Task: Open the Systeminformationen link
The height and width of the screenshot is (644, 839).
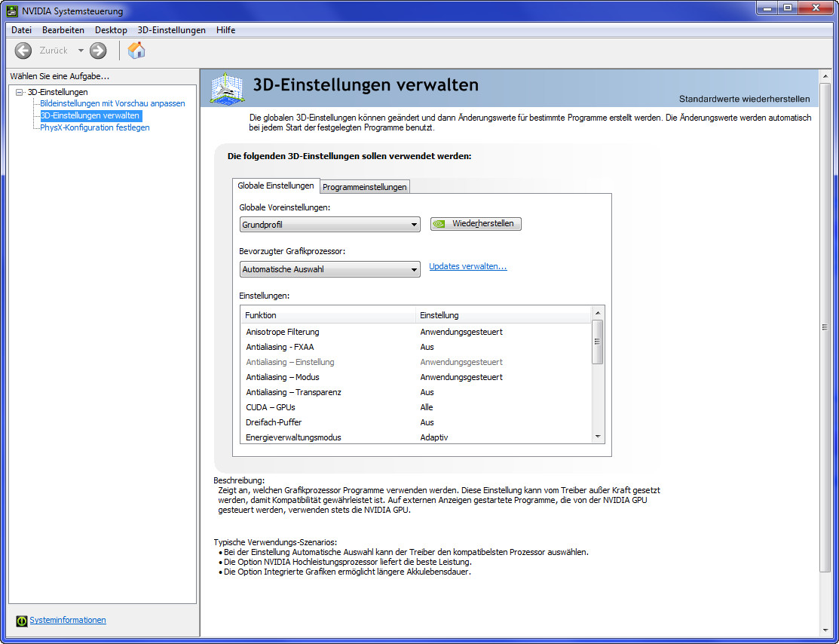Action: [68, 620]
